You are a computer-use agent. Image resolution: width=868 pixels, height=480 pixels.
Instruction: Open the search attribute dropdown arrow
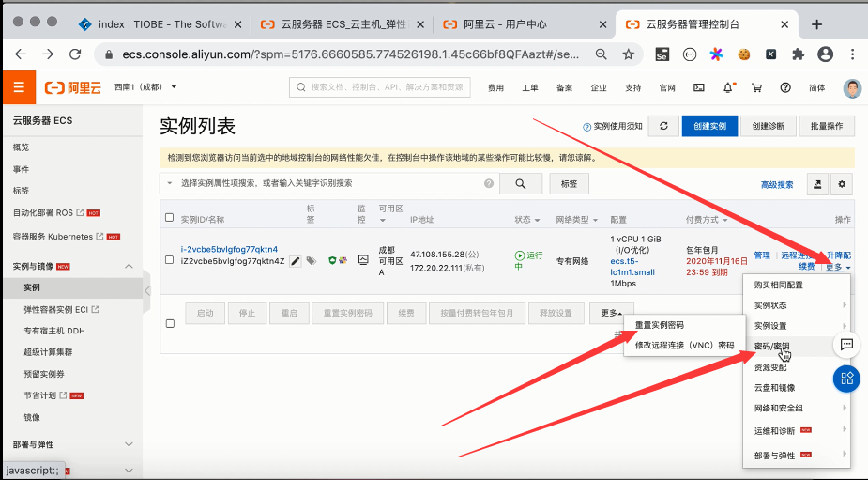(170, 183)
